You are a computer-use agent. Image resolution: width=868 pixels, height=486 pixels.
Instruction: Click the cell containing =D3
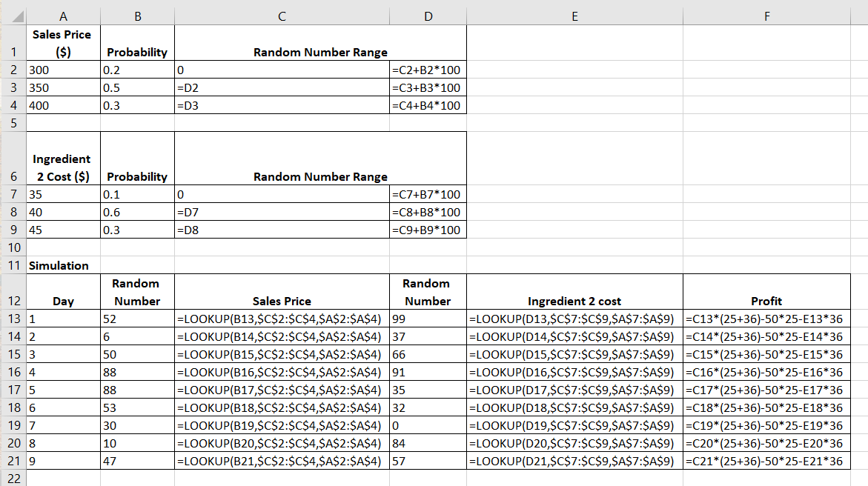pyautogui.click(x=282, y=105)
